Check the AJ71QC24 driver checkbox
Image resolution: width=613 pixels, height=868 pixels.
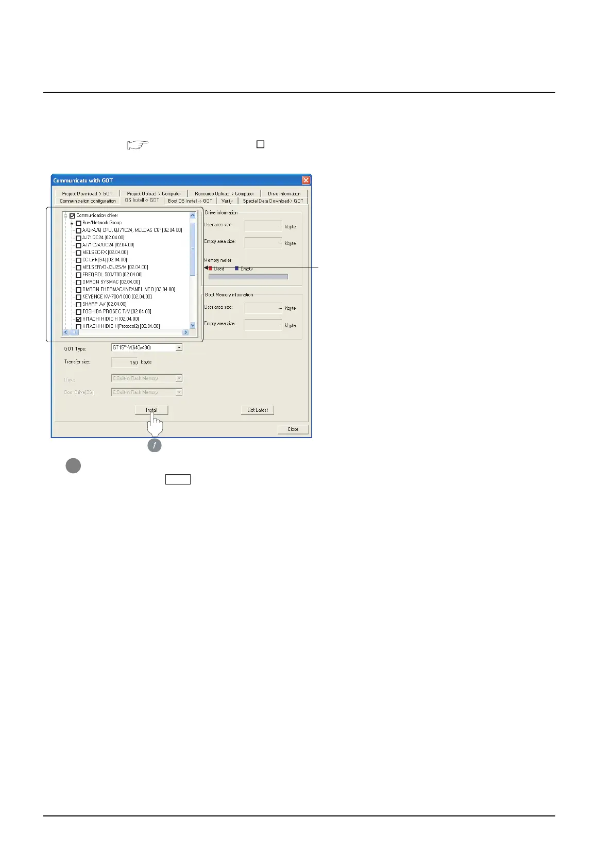coord(79,238)
